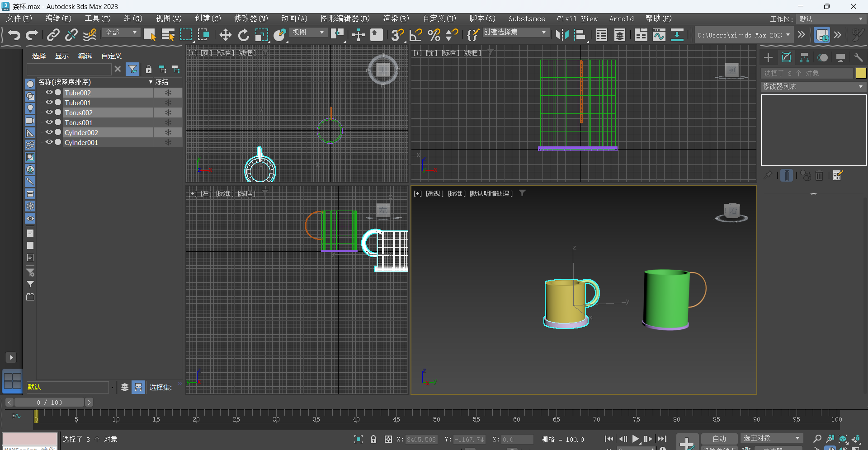The image size is (868, 450).
Task: Click the Undo arrow icon
Action: [x=14, y=35]
